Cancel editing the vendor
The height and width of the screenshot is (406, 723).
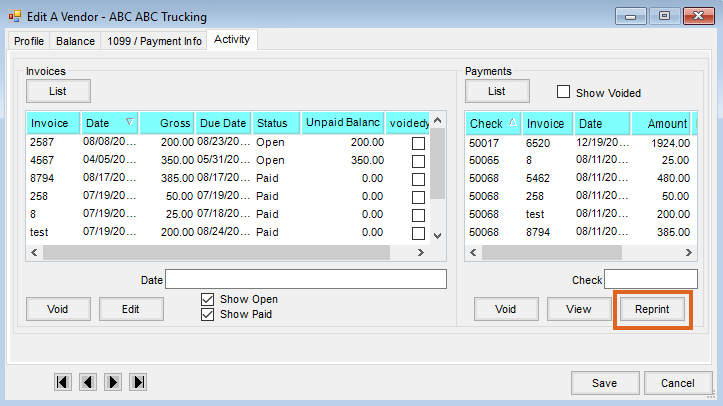tap(678, 383)
